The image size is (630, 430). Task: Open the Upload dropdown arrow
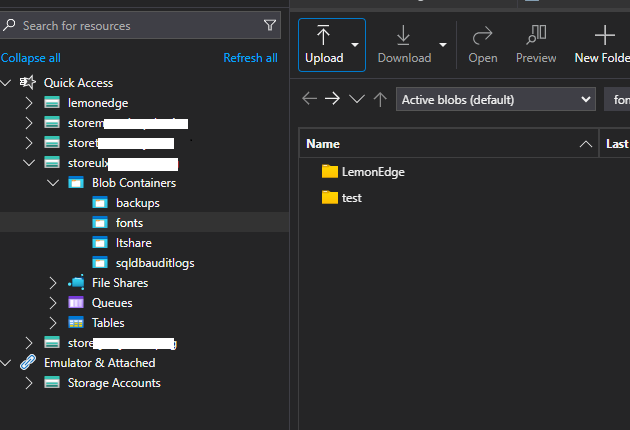click(x=355, y=45)
